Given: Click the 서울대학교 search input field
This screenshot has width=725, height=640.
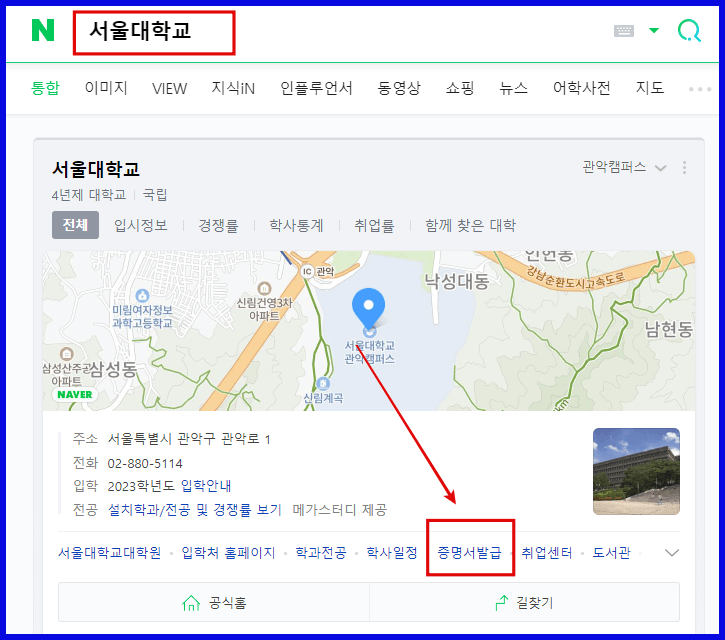Looking at the screenshot, I should (154, 33).
